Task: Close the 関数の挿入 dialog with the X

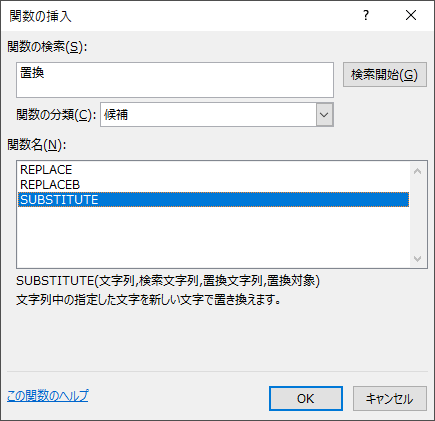Action: (411, 15)
